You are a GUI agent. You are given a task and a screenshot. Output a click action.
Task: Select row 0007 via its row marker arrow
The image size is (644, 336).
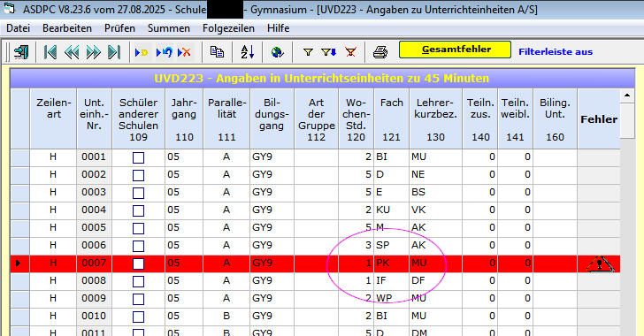click(x=19, y=263)
